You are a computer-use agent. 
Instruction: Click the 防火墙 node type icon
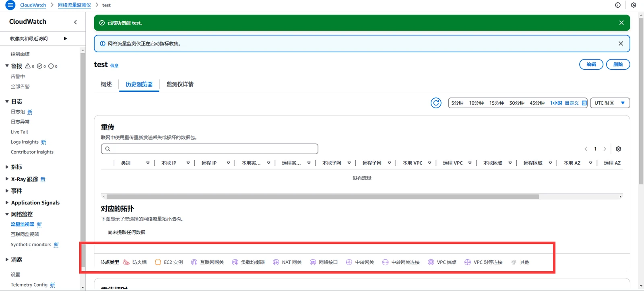coord(126,262)
